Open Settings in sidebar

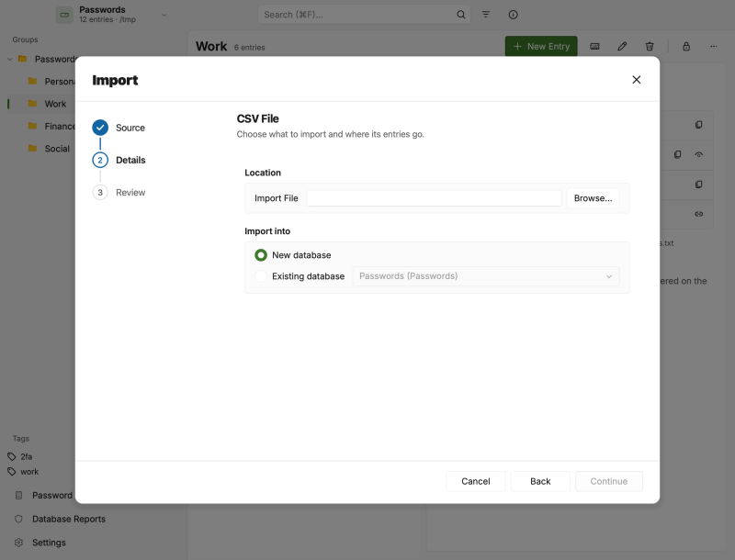click(40, 543)
